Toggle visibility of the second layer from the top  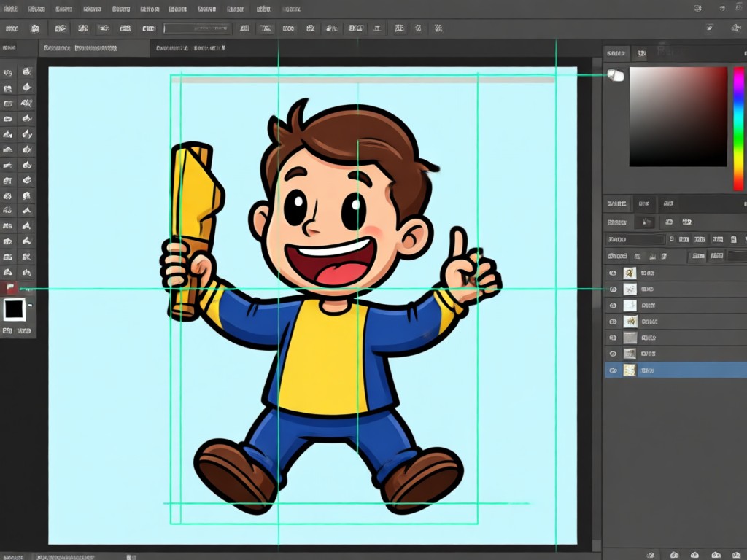click(x=613, y=289)
